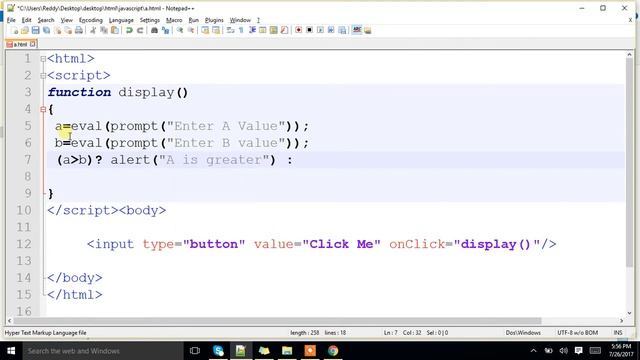Open the Window menu

pyautogui.click(x=240, y=20)
